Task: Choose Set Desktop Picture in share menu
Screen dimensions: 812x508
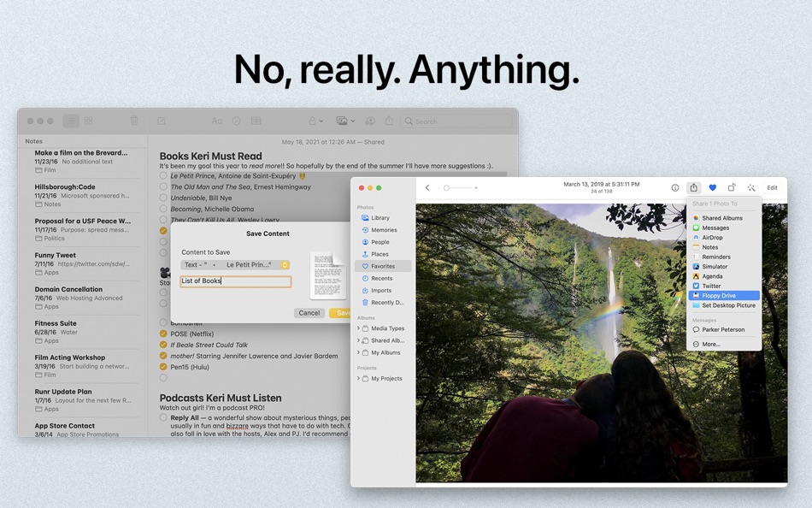Action: click(724, 305)
